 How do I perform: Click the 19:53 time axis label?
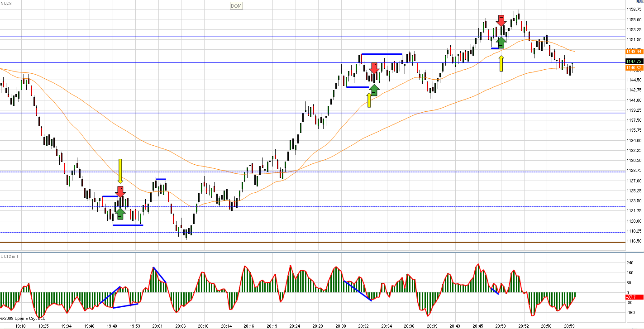(x=135, y=326)
